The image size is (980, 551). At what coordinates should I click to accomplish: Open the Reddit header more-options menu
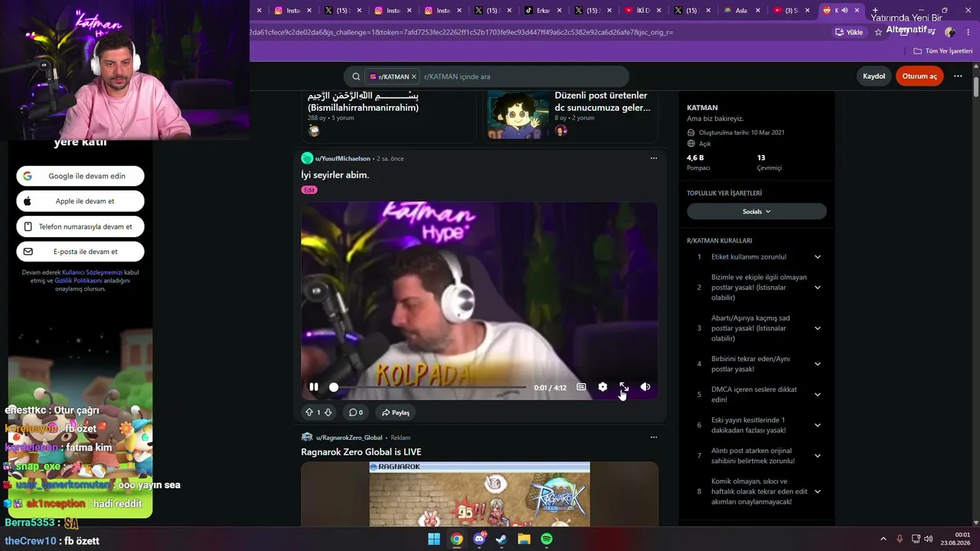958,77
